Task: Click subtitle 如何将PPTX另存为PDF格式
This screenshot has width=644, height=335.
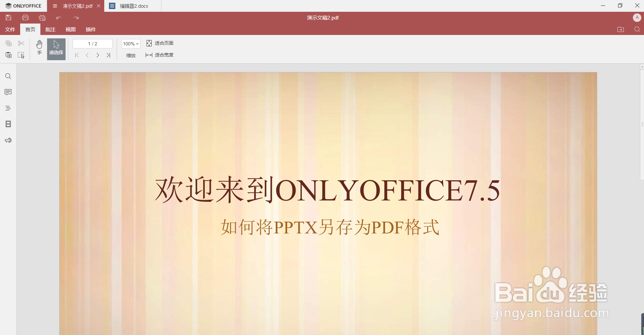Action: [330, 227]
